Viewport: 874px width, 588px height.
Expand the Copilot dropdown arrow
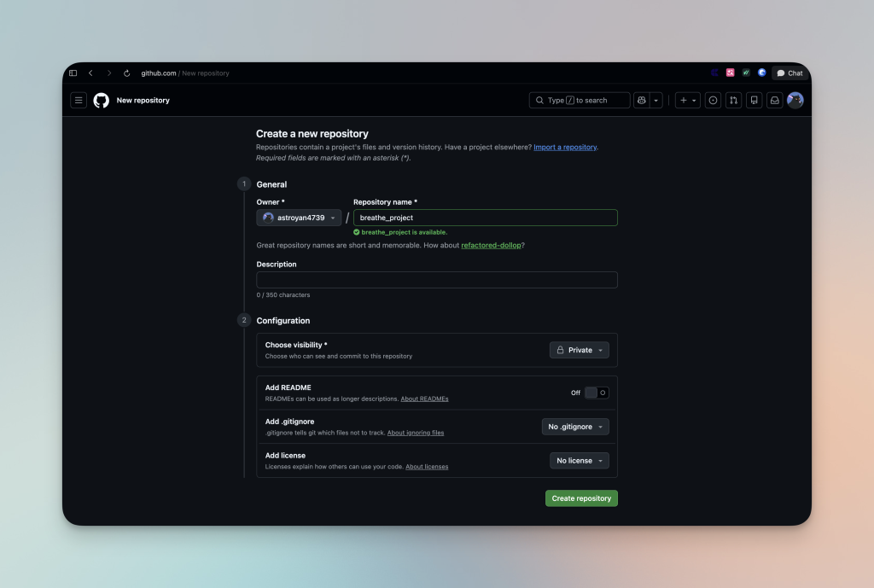click(656, 101)
